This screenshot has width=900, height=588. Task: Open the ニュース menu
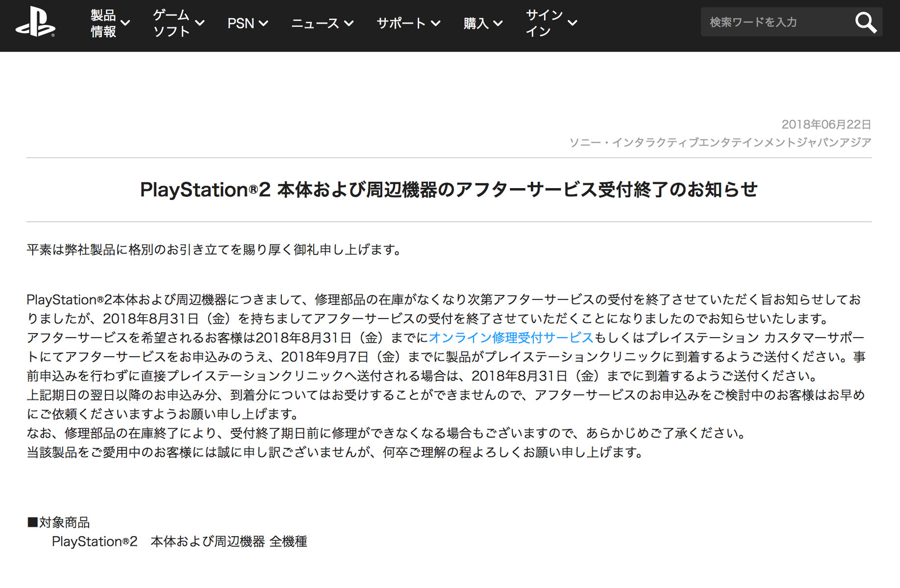322,23
